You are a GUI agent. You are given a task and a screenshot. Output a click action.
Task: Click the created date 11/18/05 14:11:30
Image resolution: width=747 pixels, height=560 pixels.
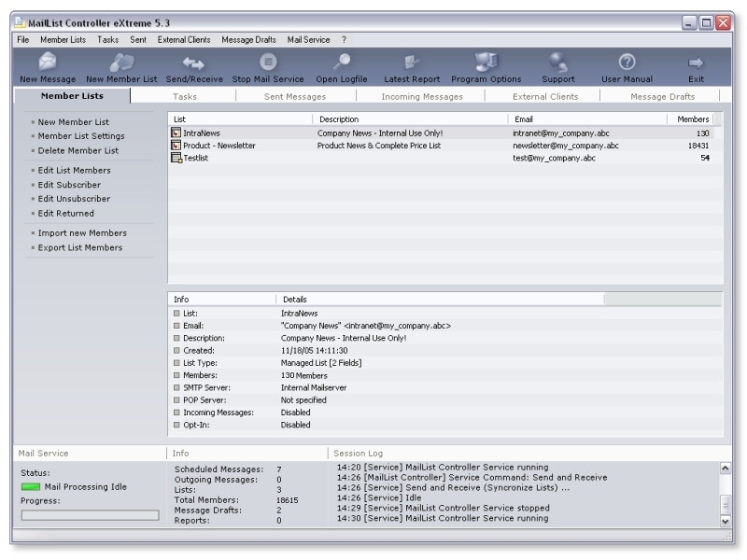pos(314,351)
